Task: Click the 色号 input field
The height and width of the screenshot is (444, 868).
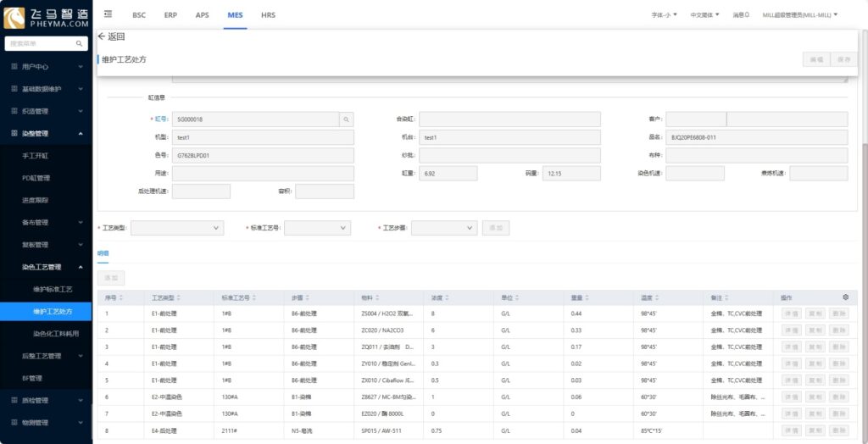Action: click(x=263, y=155)
